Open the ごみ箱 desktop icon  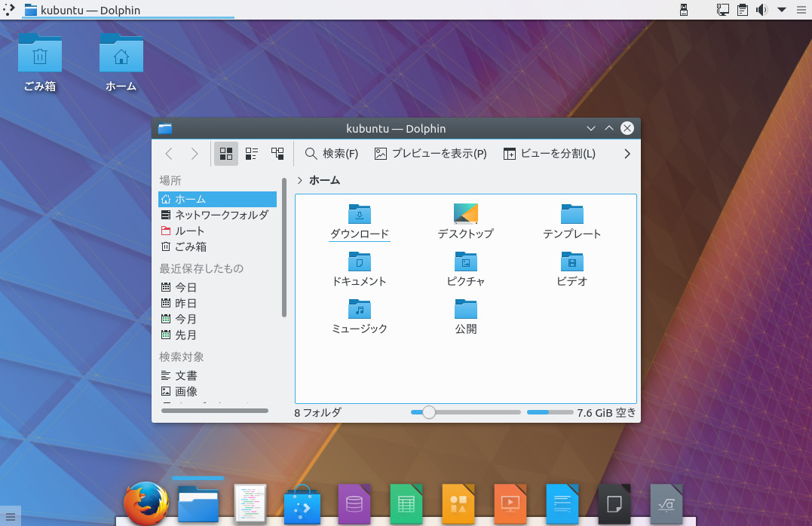click(40, 63)
